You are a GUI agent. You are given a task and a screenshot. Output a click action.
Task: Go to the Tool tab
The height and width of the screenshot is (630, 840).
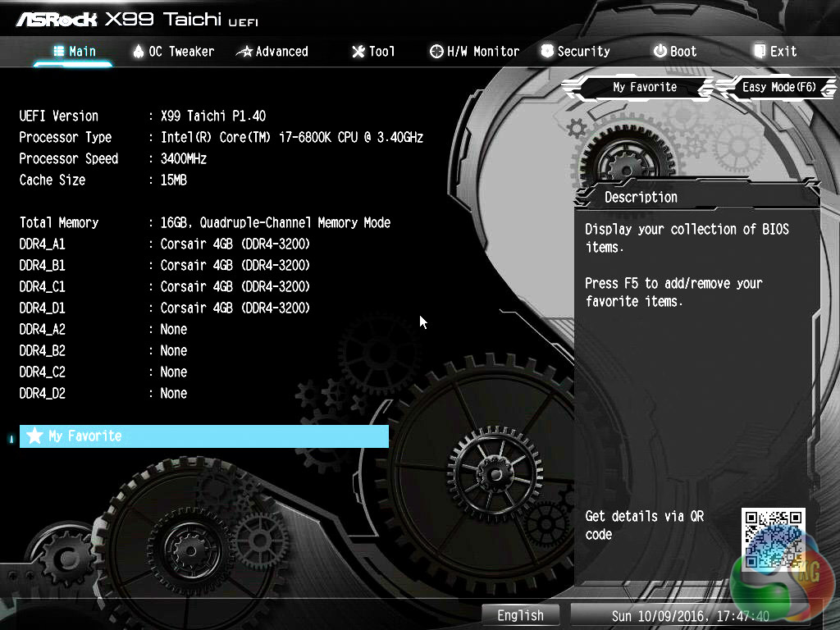tap(373, 52)
